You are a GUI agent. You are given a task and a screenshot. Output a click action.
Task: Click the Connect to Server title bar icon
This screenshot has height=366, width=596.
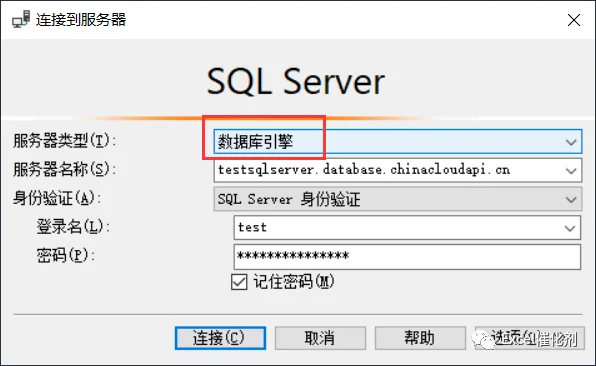pos(21,19)
